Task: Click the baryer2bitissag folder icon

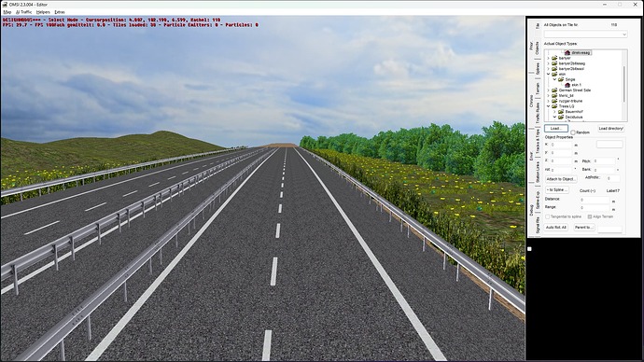Action: 554,63
